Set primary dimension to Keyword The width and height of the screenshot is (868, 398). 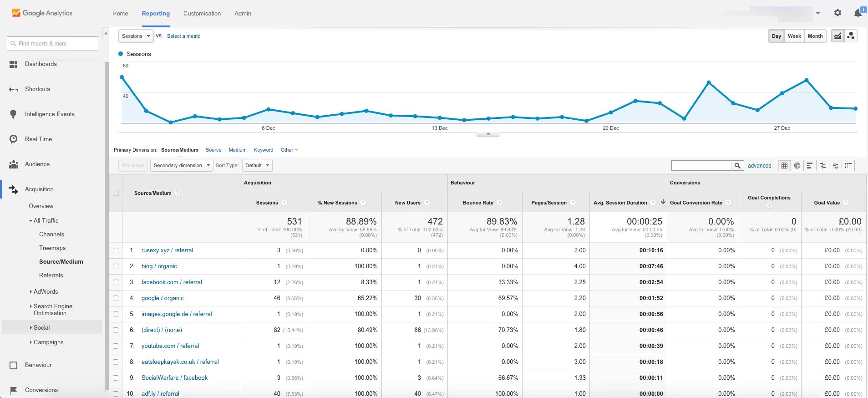pyautogui.click(x=264, y=150)
